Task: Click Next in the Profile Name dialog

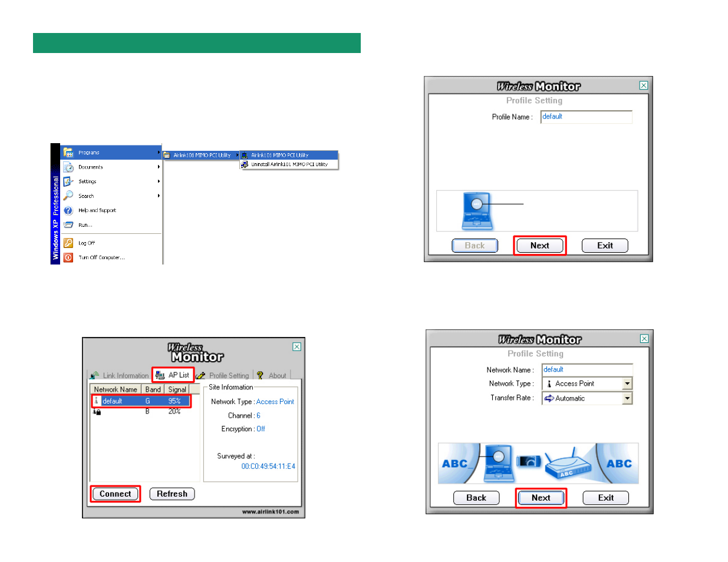Action: [540, 246]
